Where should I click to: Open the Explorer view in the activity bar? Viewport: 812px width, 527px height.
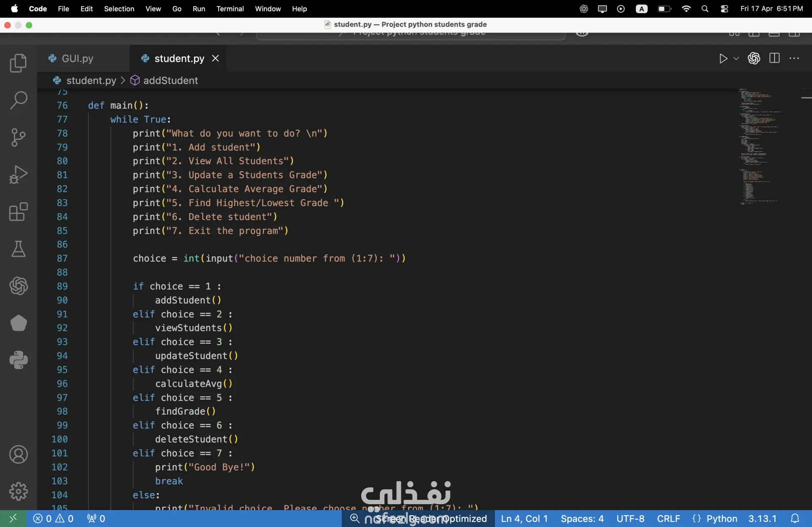(x=18, y=63)
